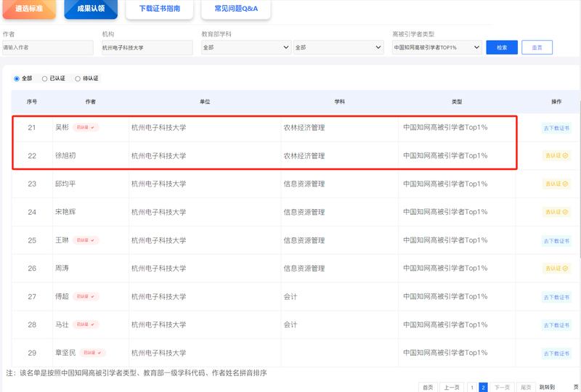The height and width of the screenshot is (392, 581).
Task: Click 去下载证书 for 傅超
Action: coord(556,297)
